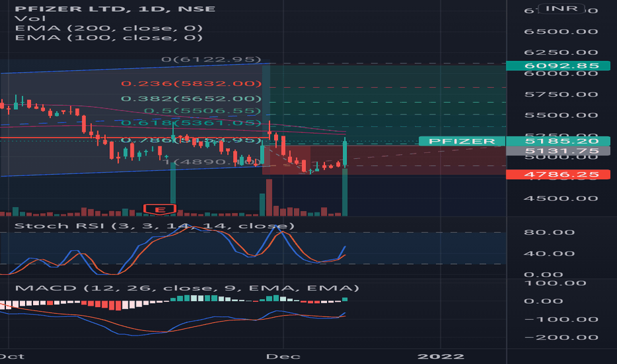617x364 pixels.
Task: Click the 4500.00 price axis label
Action: click(561, 199)
